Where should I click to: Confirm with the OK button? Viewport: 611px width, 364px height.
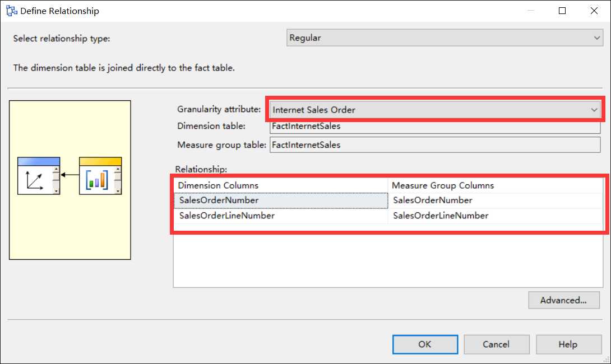click(425, 344)
